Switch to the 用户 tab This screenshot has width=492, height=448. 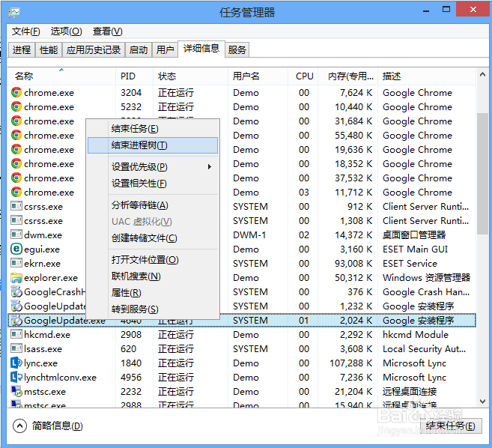pos(165,49)
